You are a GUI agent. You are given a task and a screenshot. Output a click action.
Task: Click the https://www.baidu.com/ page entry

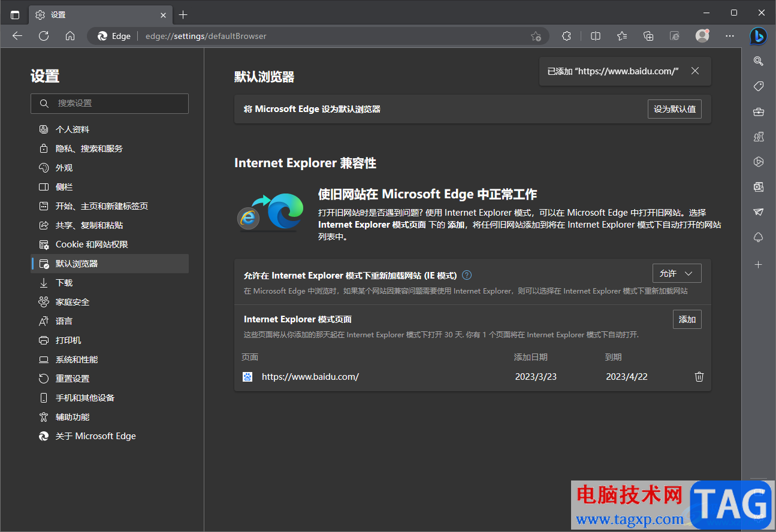310,377
